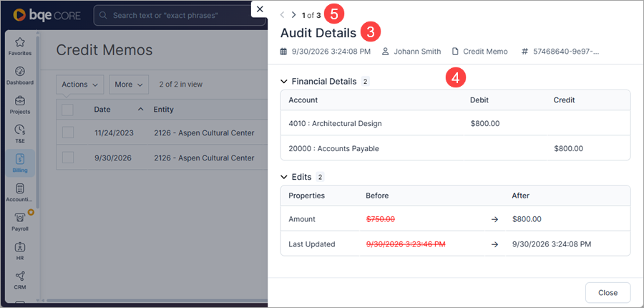Viewport: 644px width, 308px height.
Task: Click Aspen Cultural Center in 9/30/2026 row
Action: tap(204, 158)
